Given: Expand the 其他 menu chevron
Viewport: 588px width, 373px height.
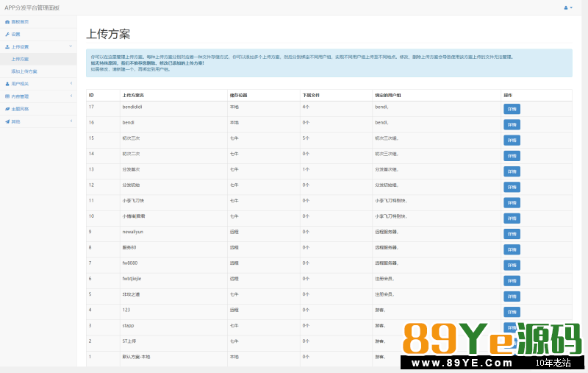Looking at the screenshot, I should [71, 121].
